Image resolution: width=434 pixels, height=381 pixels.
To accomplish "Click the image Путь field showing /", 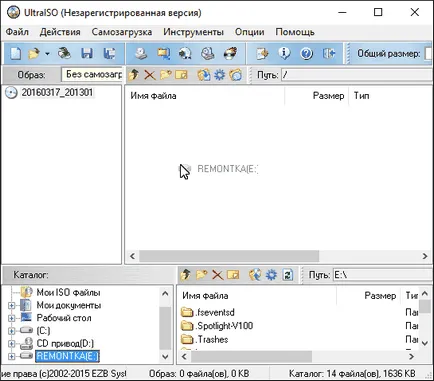I will click(357, 75).
